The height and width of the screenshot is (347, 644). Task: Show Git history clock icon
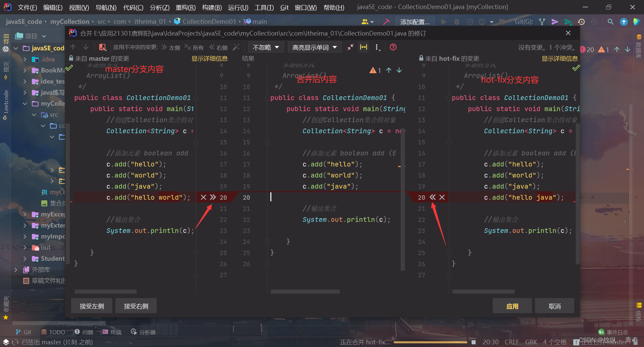[581, 22]
